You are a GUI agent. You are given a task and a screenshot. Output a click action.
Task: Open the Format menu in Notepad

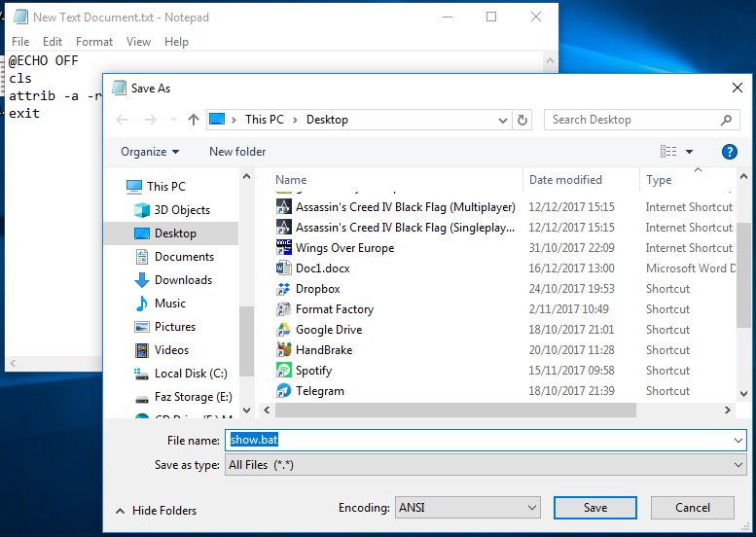click(94, 42)
